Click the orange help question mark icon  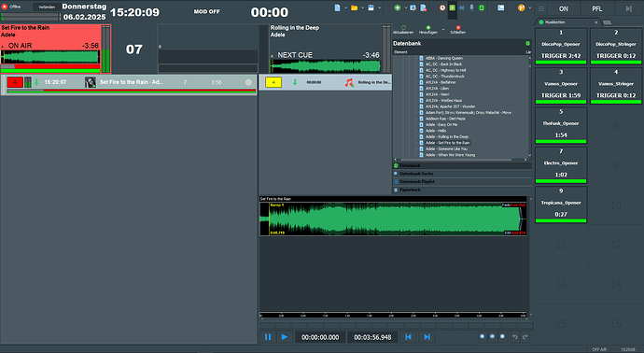[521, 7]
